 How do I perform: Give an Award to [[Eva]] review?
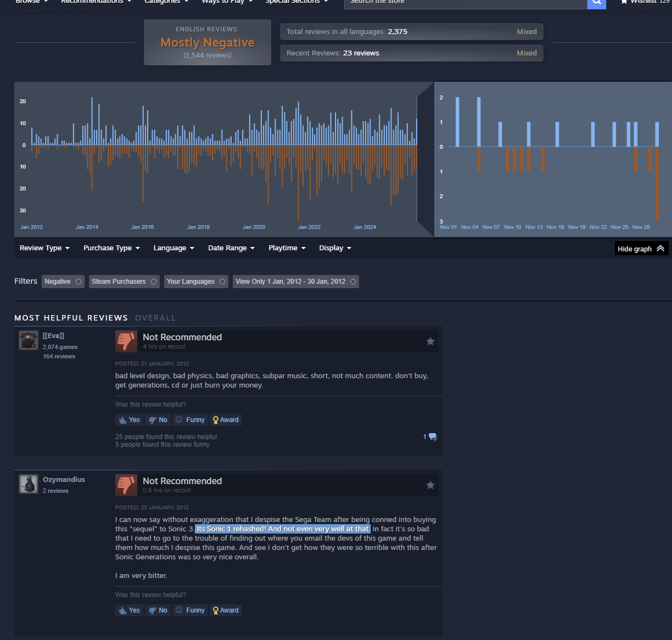(226, 420)
